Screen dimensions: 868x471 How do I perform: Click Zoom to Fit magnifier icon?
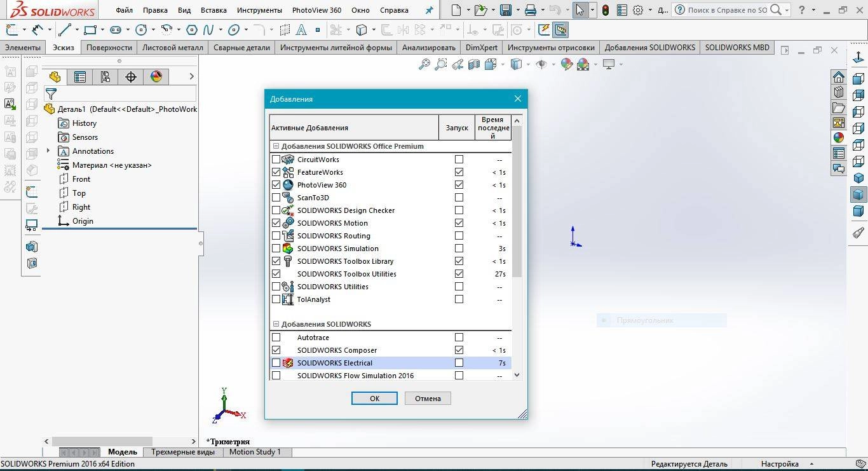click(x=424, y=64)
